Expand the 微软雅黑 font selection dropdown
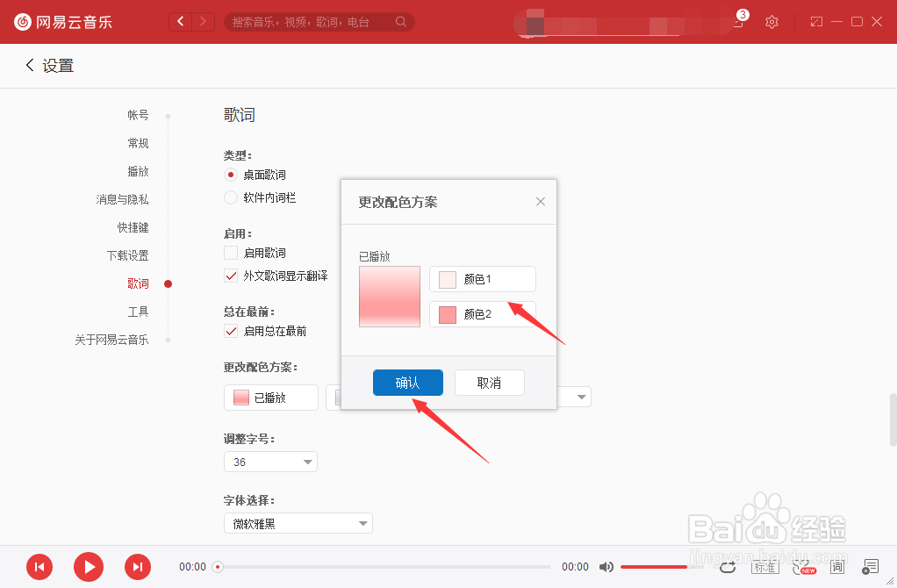The width and height of the screenshot is (897, 588). pyautogui.click(x=298, y=522)
